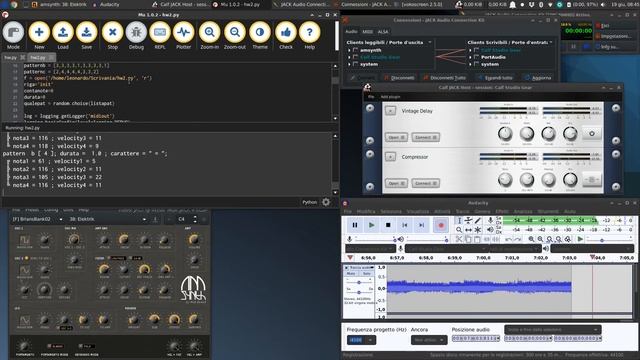Toggle system checkbox in JACK input clients
The width and height of the screenshot is (640, 360).
(477, 64)
